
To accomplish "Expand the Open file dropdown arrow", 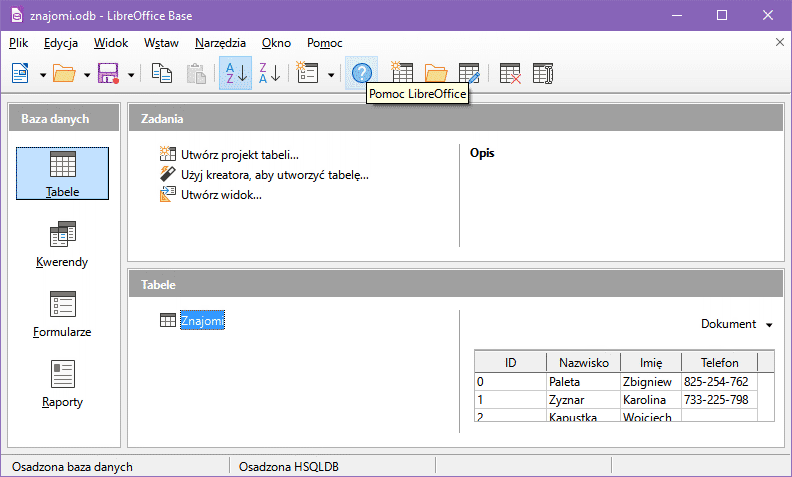I will (87, 74).
